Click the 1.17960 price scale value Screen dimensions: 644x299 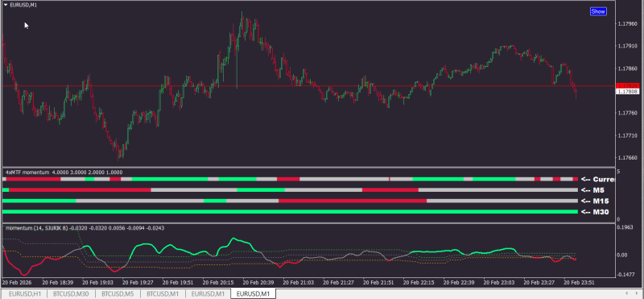[x=628, y=24]
